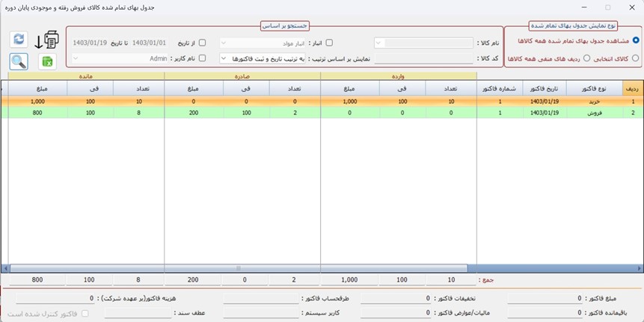Viewport: 644px width, 322px height.
Task: Select the 'کالای انتخابی' radio option
Action: (636, 58)
